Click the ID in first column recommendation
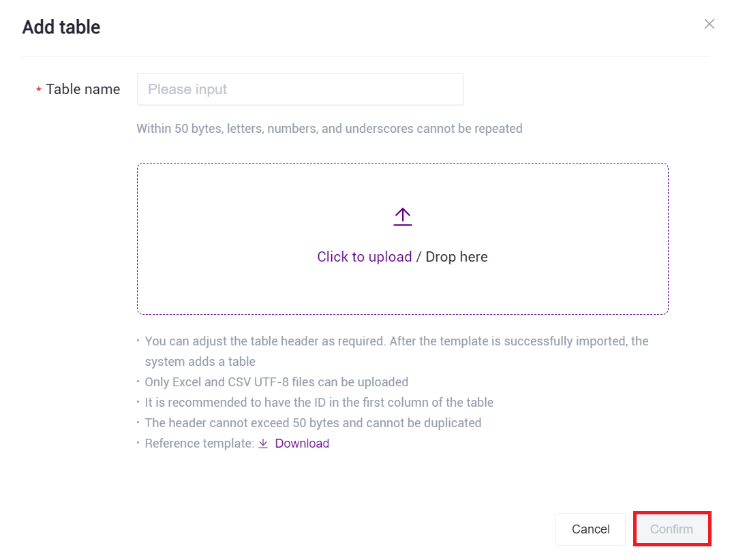Viewport: 732px width, 560px height. [319, 403]
